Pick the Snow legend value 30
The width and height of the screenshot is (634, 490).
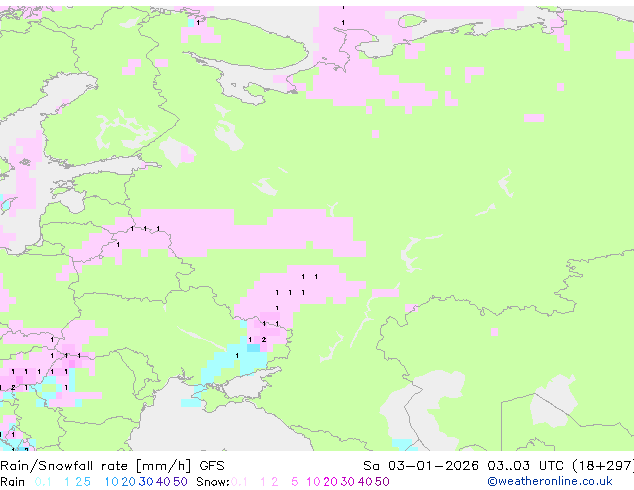point(348,482)
